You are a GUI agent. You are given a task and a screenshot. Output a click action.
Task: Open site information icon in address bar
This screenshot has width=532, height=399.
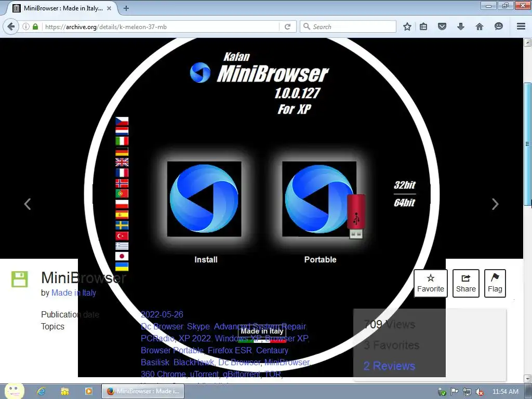pos(26,26)
